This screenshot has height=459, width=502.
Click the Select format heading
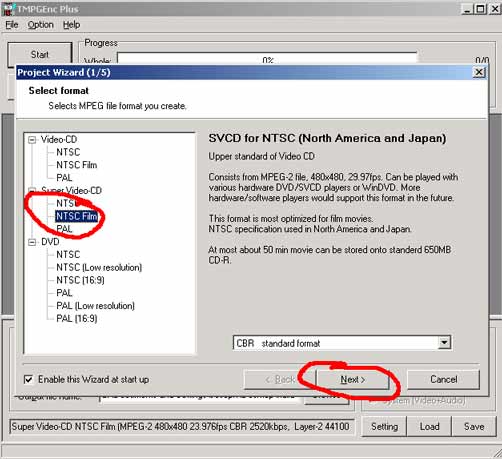click(x=59, y=91)
